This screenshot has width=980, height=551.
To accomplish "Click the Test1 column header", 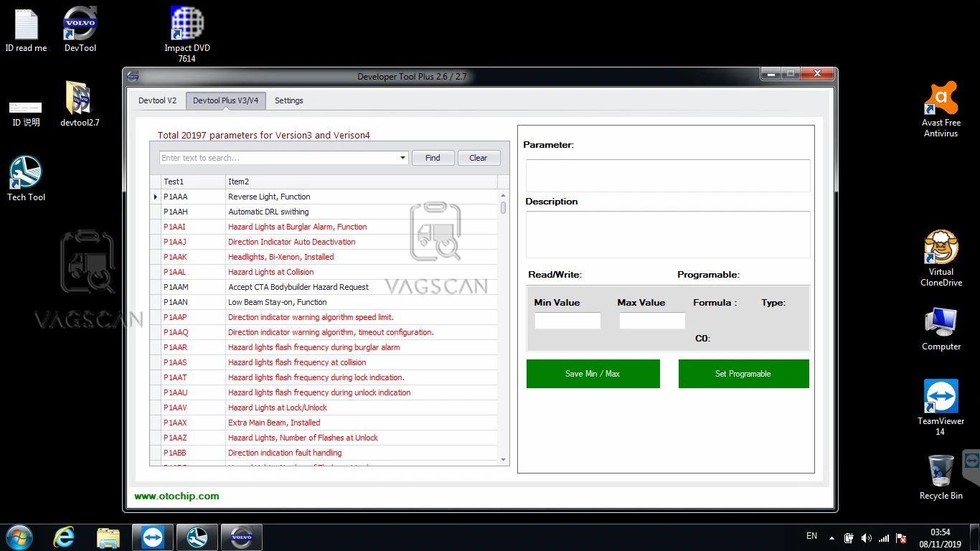I will (x=193, y=182).
